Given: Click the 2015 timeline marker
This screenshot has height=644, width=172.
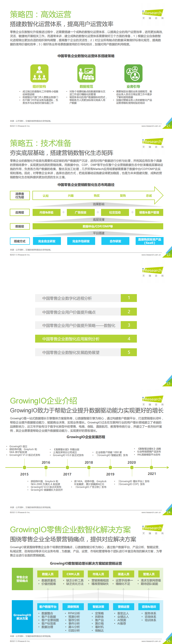Looking at the screenshot, I should click(x=24, y=467).
